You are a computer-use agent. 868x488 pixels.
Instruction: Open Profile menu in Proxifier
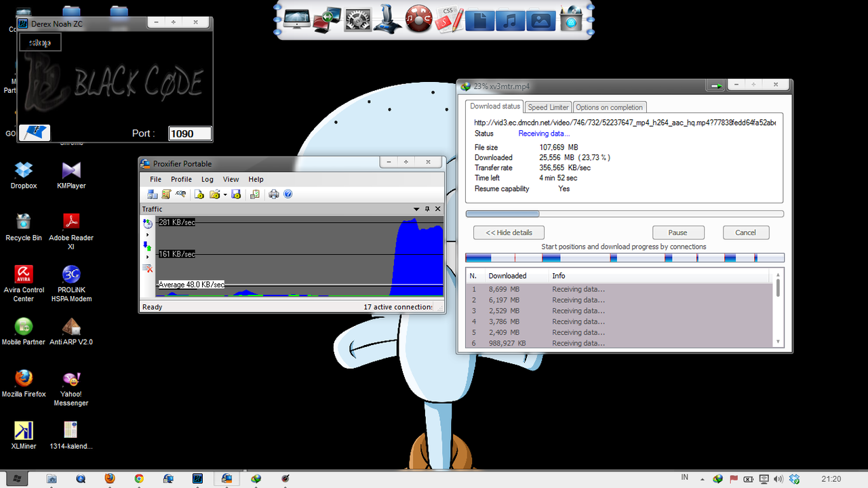click(181, 180)
